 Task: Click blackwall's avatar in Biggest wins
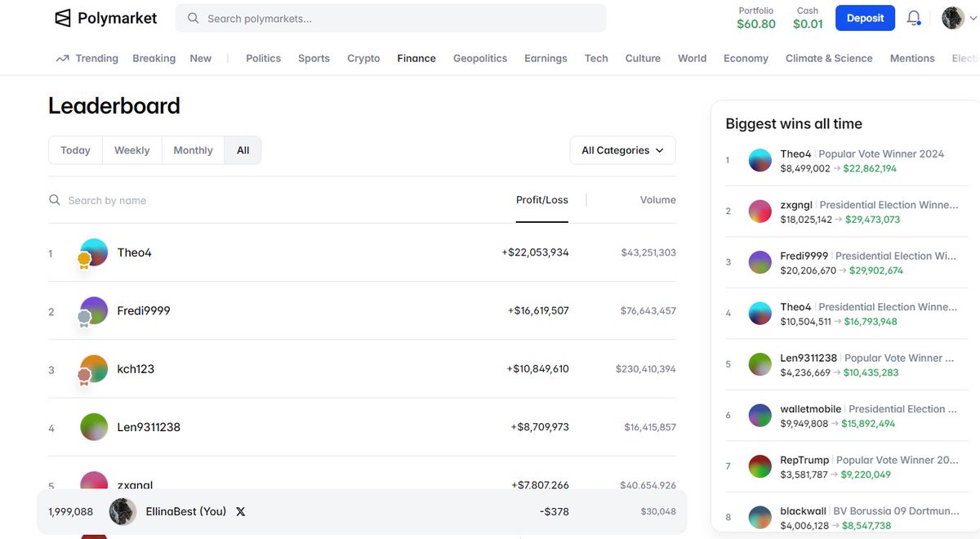pyautogui.click(x=760, y=518)
